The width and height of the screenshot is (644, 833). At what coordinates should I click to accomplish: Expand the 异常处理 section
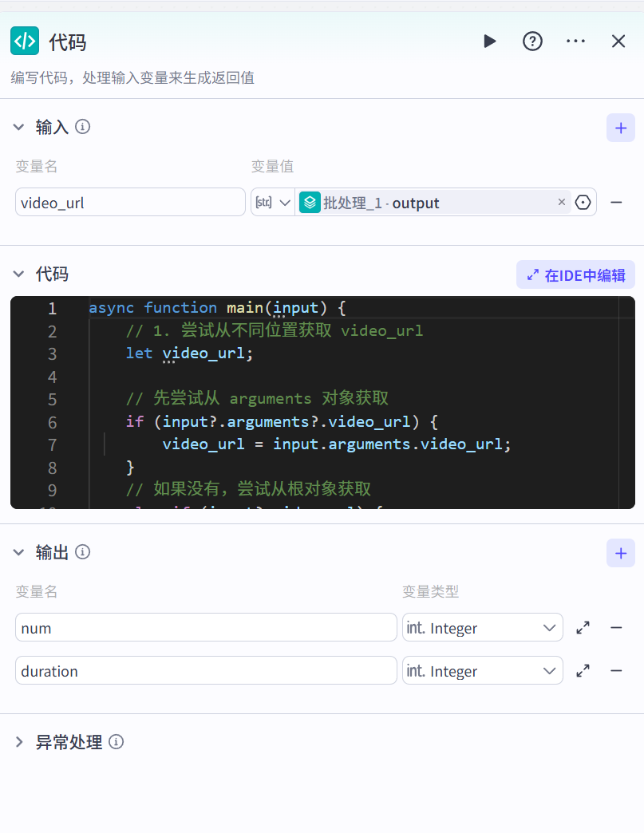click(19, 741)
